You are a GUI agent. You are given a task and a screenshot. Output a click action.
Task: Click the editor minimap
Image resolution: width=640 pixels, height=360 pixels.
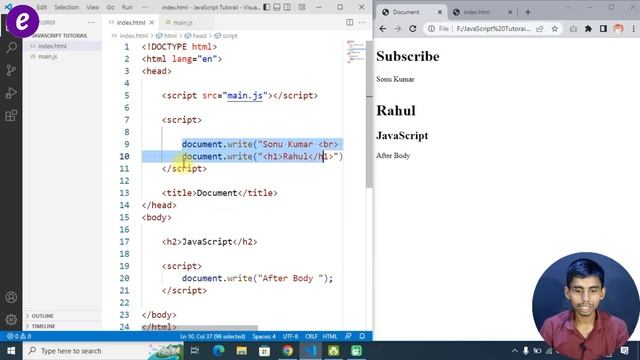(x=355, y=52)
